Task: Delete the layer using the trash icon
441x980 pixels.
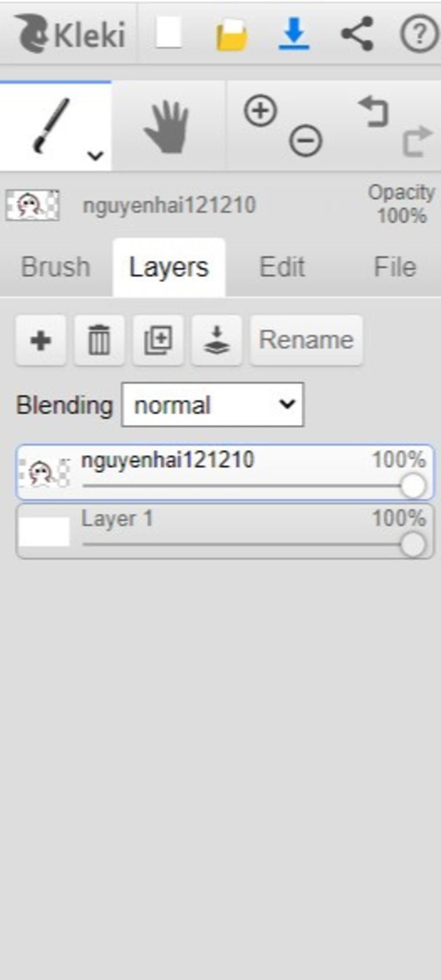Action: tap(99, 340)
